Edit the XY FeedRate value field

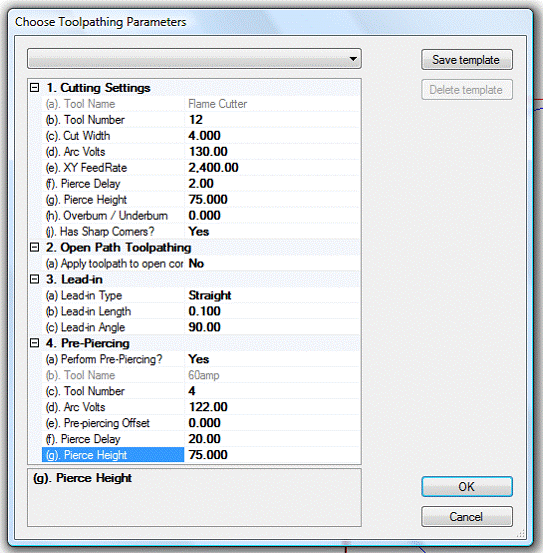(272, 167)
